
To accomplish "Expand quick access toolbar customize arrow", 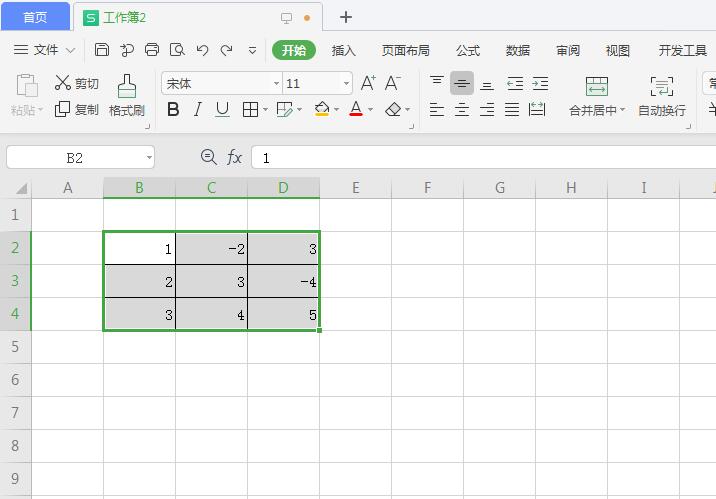I will tap(252, 50).
